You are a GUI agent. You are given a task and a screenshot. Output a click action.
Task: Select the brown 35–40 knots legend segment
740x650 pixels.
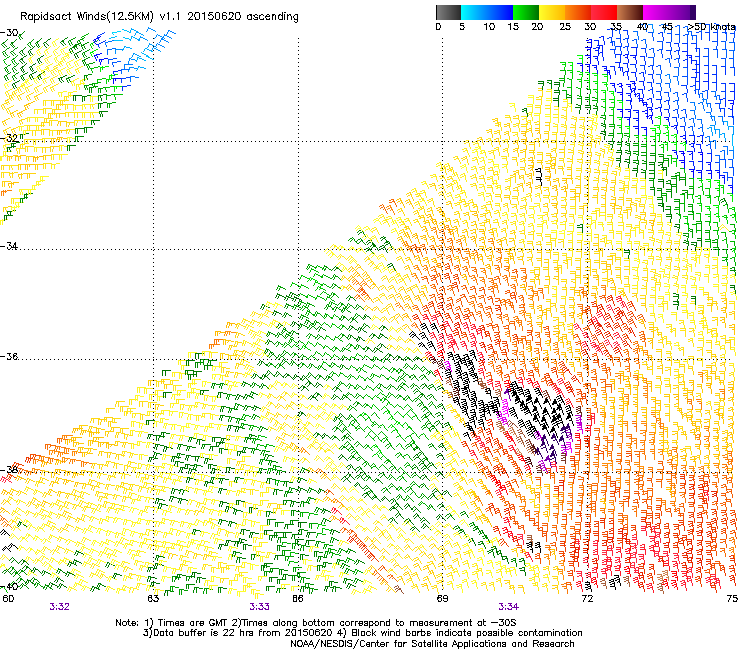pyautogui.click(x=630, y=12)
